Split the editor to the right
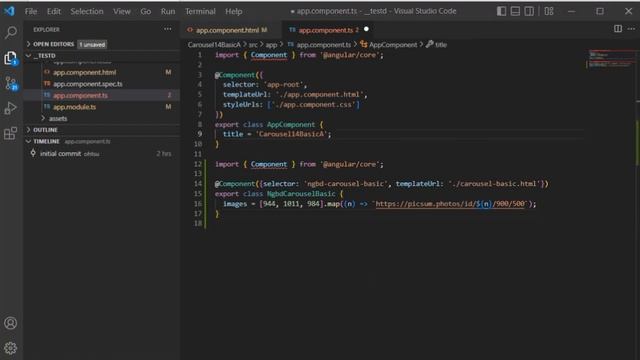640x360 pixels. [x=618, y=29]
